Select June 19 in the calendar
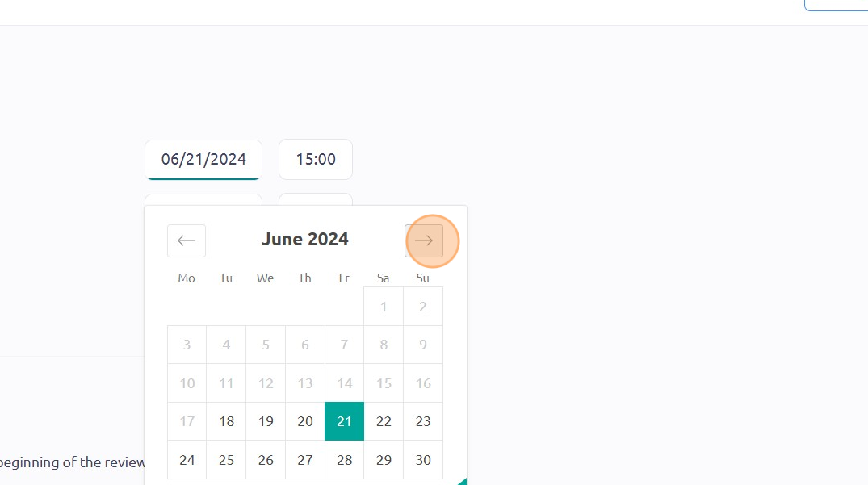The image size is (868, 485). (x=266, y=421)
